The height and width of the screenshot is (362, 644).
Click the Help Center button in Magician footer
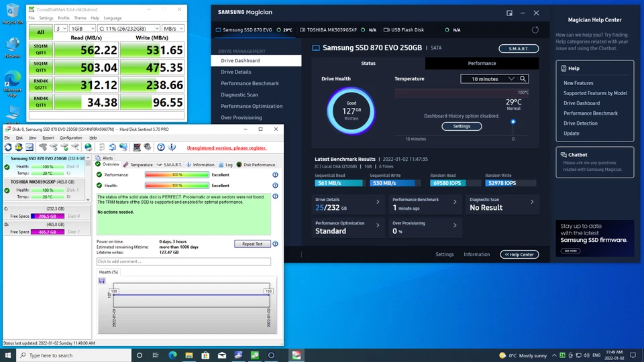point(519,255)
